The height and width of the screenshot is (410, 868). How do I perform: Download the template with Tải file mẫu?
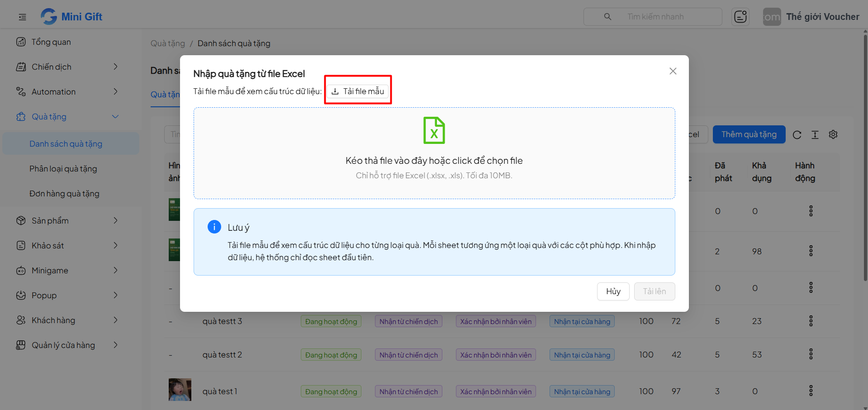[358, 91]
